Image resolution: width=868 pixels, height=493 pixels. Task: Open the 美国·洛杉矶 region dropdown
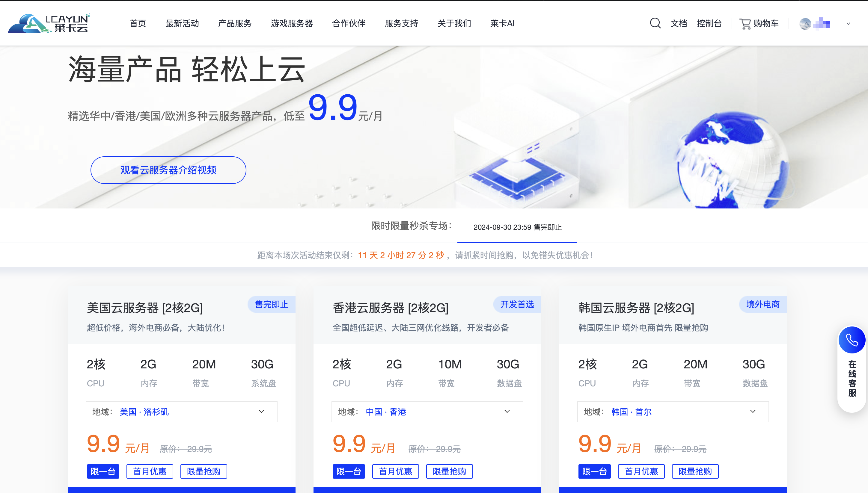pos(182,412)
